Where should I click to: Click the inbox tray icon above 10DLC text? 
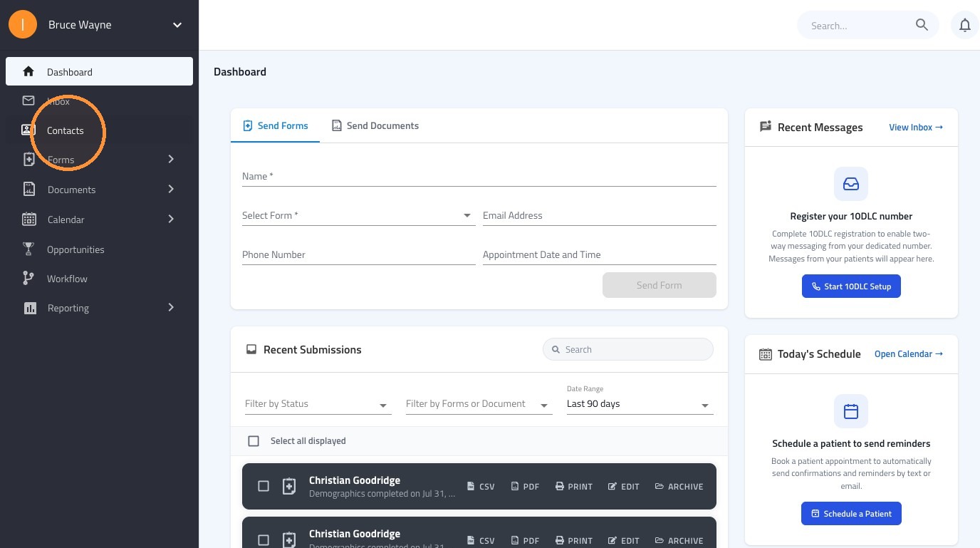(851, 184)
